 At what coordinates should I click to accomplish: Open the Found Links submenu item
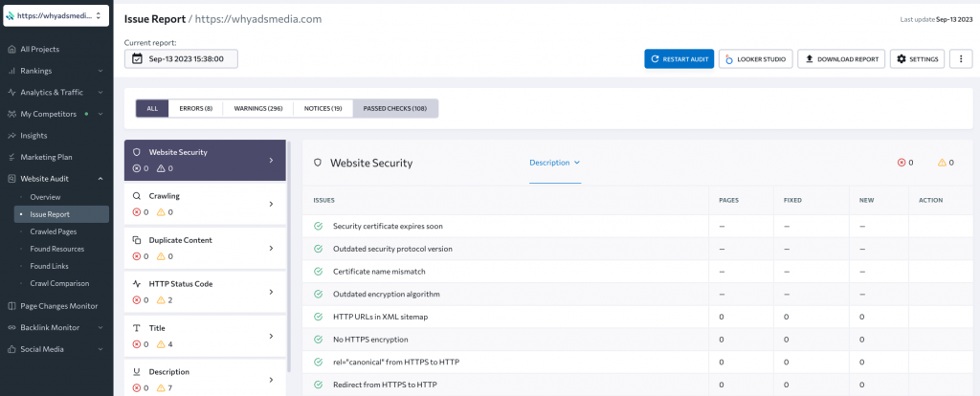pyautogui.click(x=50, y=266)
